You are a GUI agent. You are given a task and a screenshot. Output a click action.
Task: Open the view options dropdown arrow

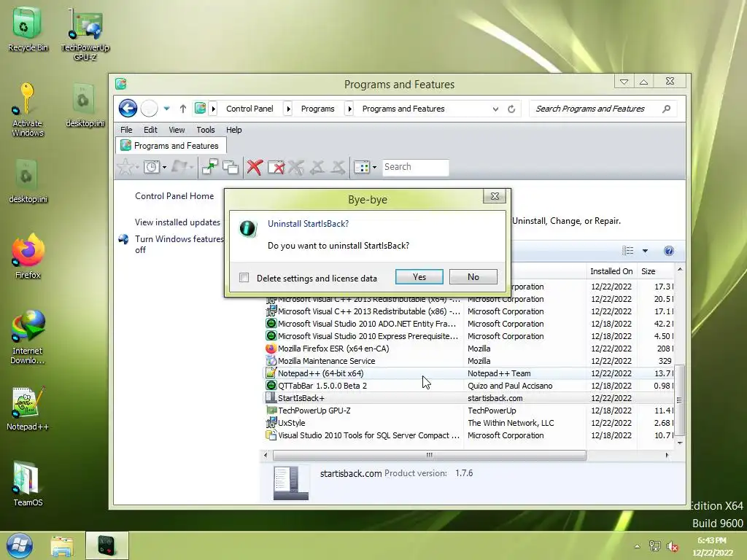pos(645,251)
